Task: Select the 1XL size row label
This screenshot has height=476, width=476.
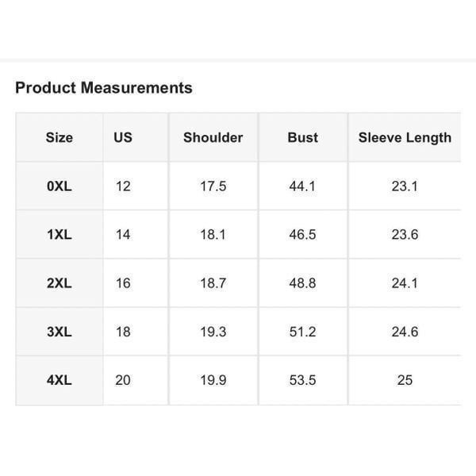Action: tap(59, 235)
